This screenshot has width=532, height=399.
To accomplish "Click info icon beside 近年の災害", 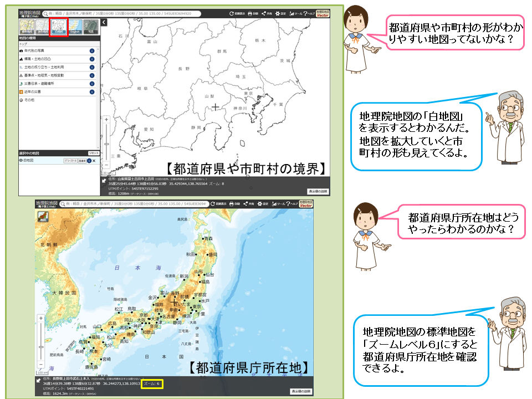I will [92, 91].
